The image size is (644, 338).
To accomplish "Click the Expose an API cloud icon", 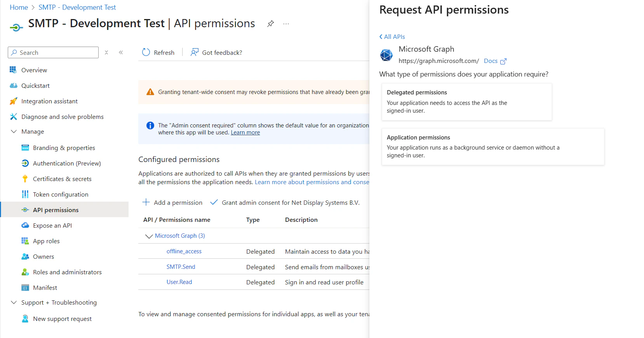I will pos(25,225).
